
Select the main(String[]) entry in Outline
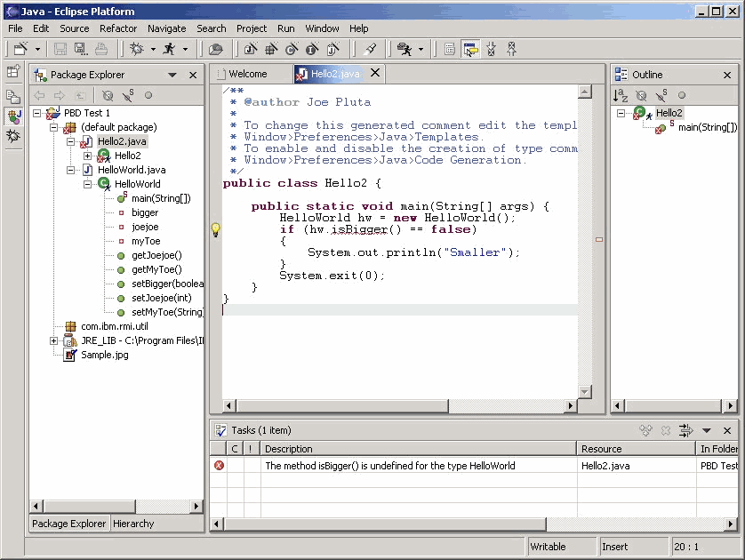pyautogui.click(x=708, y=127)
